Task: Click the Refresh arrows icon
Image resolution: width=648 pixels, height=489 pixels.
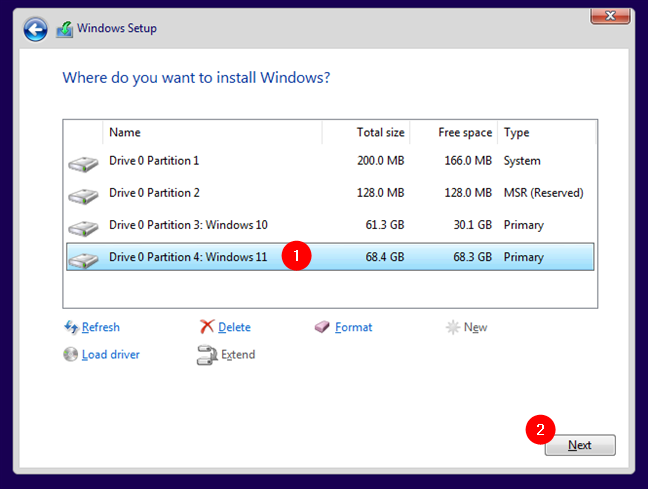Action: [x=71, y=327]
